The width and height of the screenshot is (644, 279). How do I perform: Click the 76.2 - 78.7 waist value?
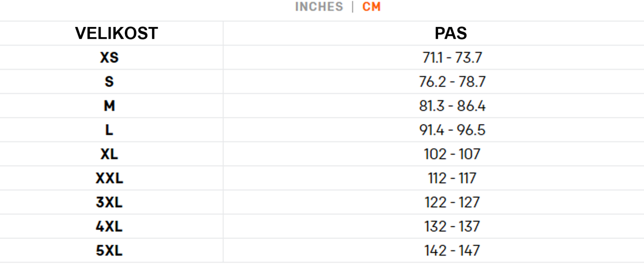pos(452,81)
